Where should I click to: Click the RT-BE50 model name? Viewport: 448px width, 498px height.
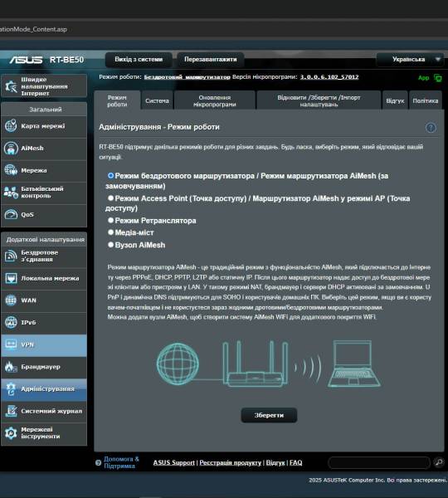pos(66,60)
